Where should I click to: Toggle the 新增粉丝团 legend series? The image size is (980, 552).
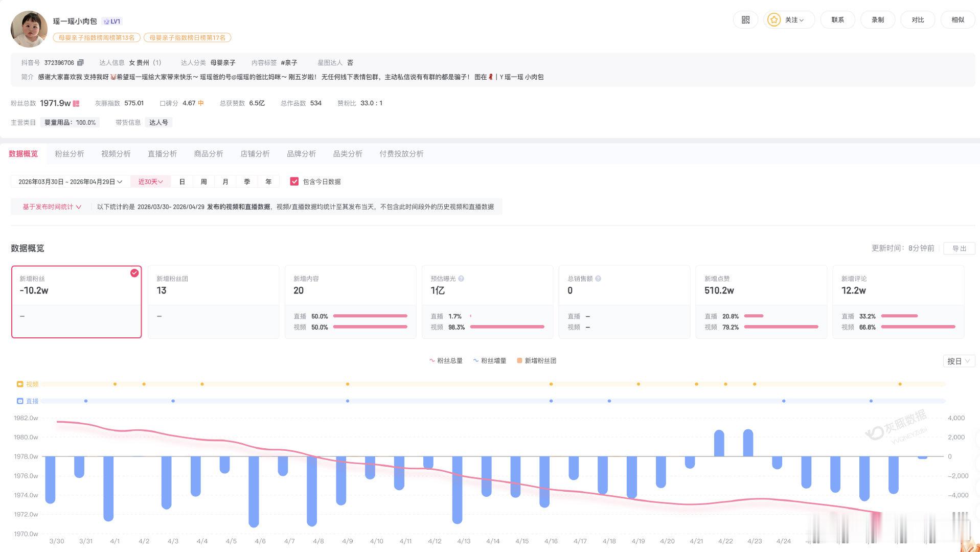[x=537, y=361]
